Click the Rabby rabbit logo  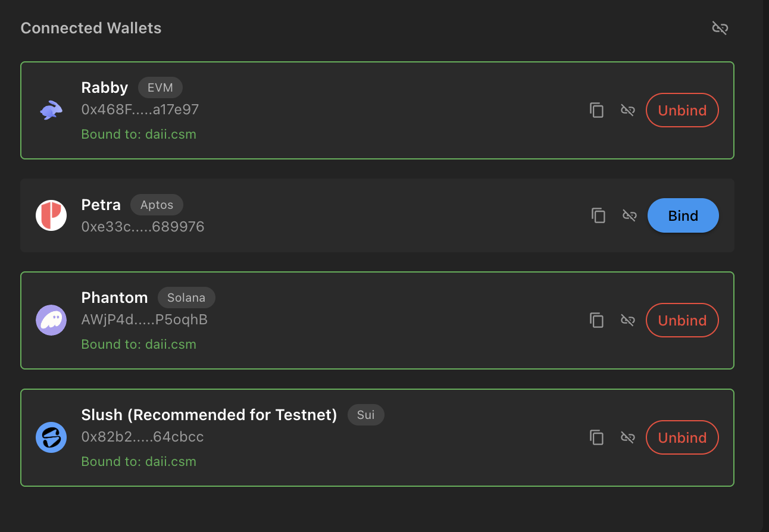[51, 110]
